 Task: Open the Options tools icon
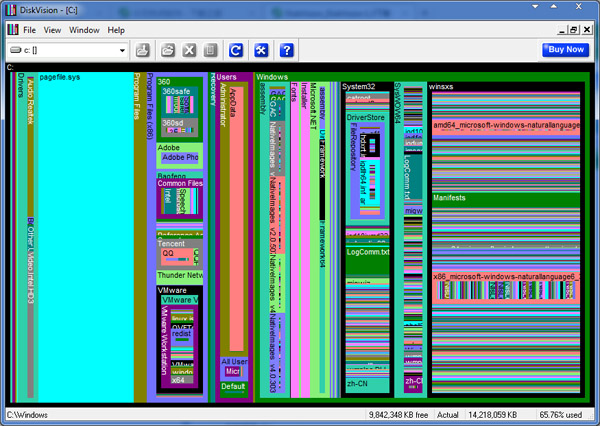[262, 50]
